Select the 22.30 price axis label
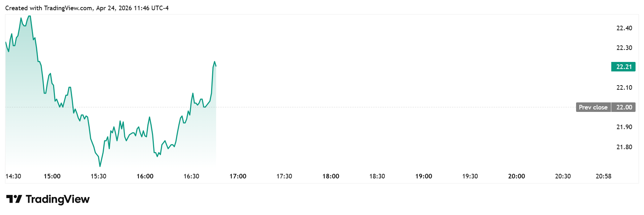Image resolution: width=644 pixels, height=215 pixels. pyautogui.click(x=624, y=48)
